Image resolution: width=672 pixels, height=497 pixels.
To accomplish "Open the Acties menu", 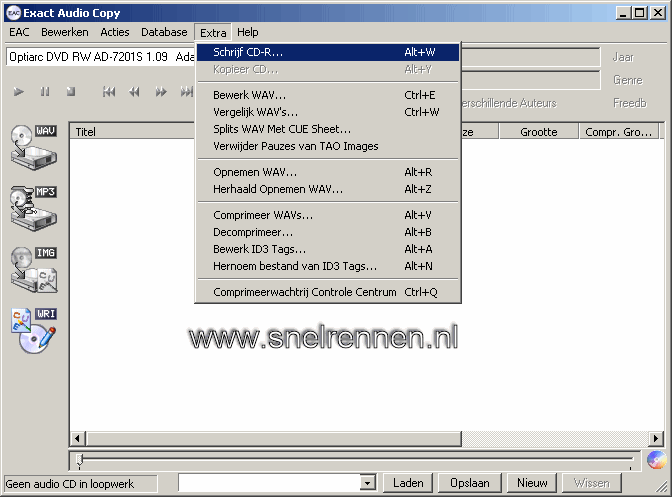I will click(x=115, y=32).
